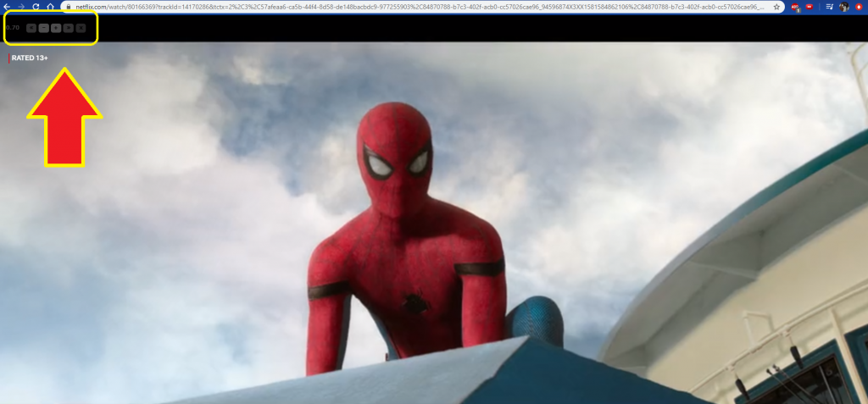Decrease playback speed with minus button

[x=44, y=28]
